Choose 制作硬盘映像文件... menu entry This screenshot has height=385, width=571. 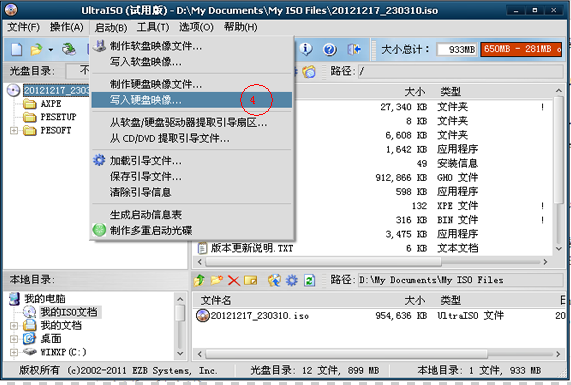point(192,85)
